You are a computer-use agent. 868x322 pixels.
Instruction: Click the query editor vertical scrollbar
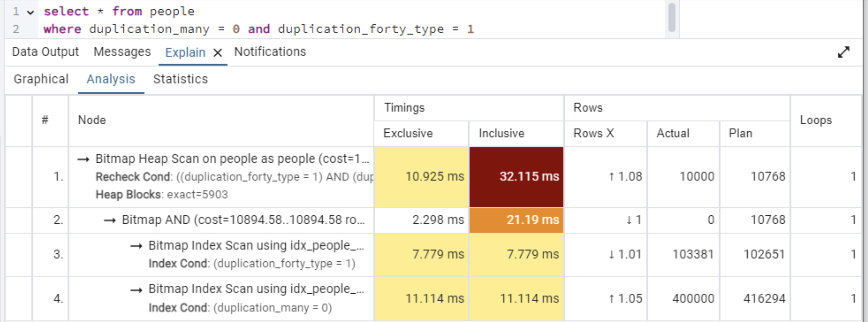[x=672, y=17]
